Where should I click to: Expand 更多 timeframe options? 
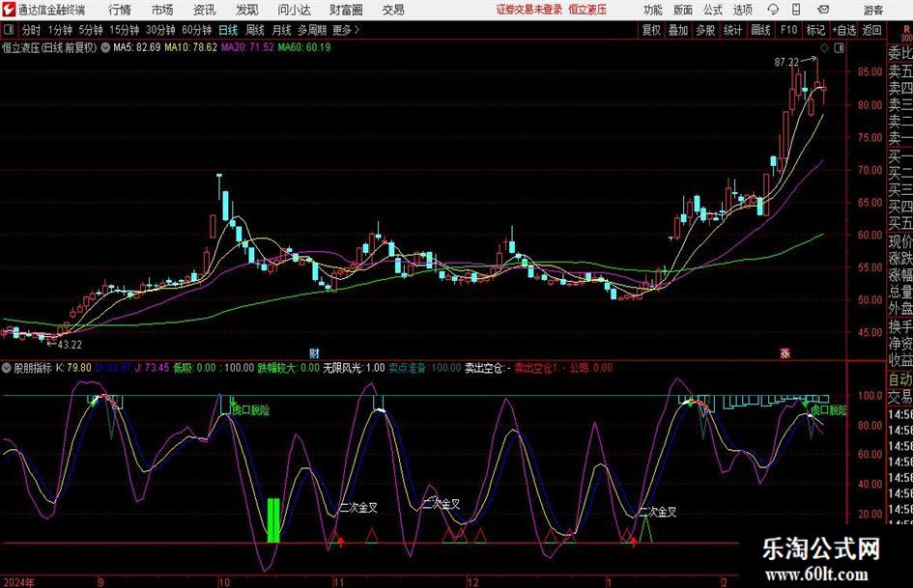[346, 30]
